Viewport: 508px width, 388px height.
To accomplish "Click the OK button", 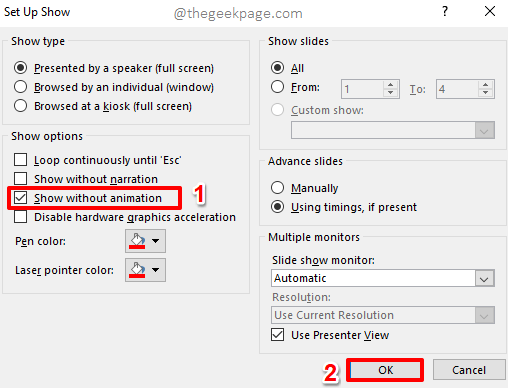I will (x=385, y=370).
